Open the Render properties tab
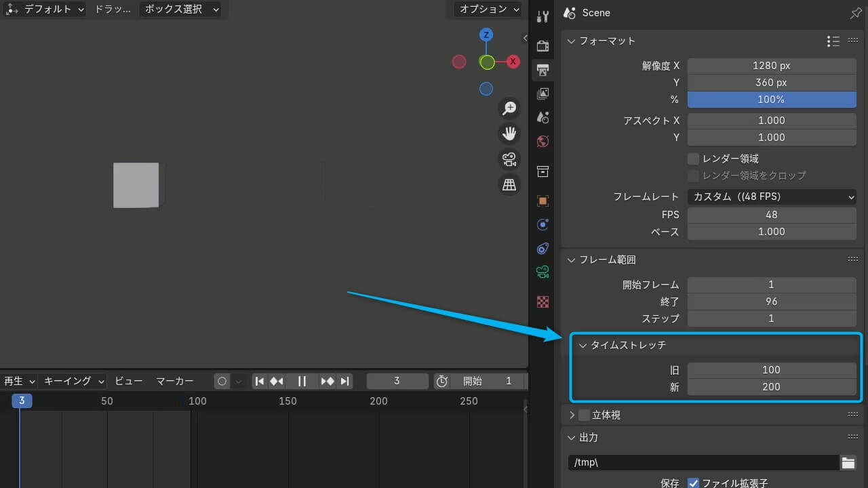Image resolution: width=868 pixels, height=488 pixels. (542, 46)
